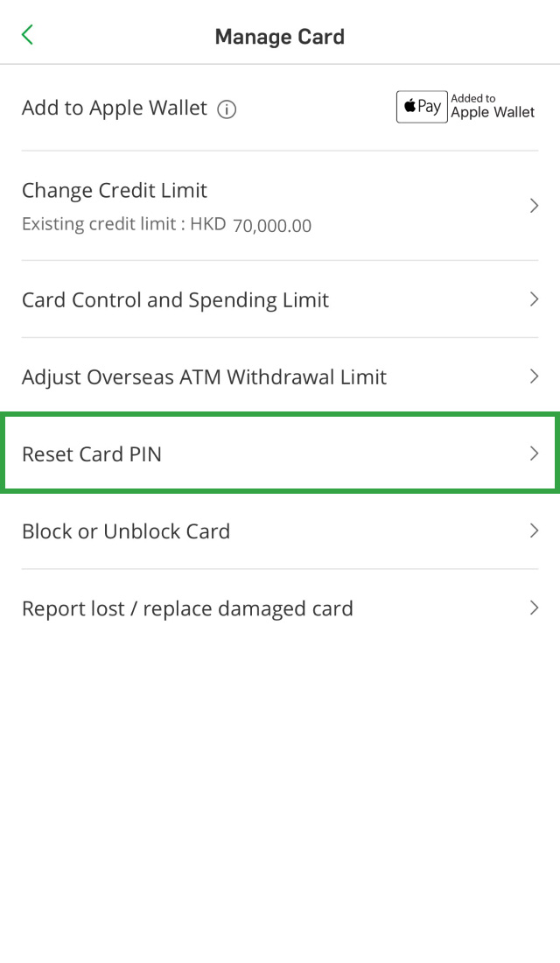This screenshot has width=560, height=963.
Task: Click the chevron on Change Credit Limit row
Action: pos(534,206)
